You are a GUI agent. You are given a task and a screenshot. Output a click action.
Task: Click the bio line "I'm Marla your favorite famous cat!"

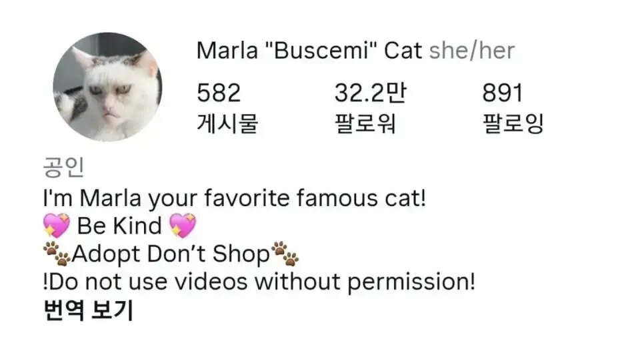pyautogui.click(x=235, y=198)
